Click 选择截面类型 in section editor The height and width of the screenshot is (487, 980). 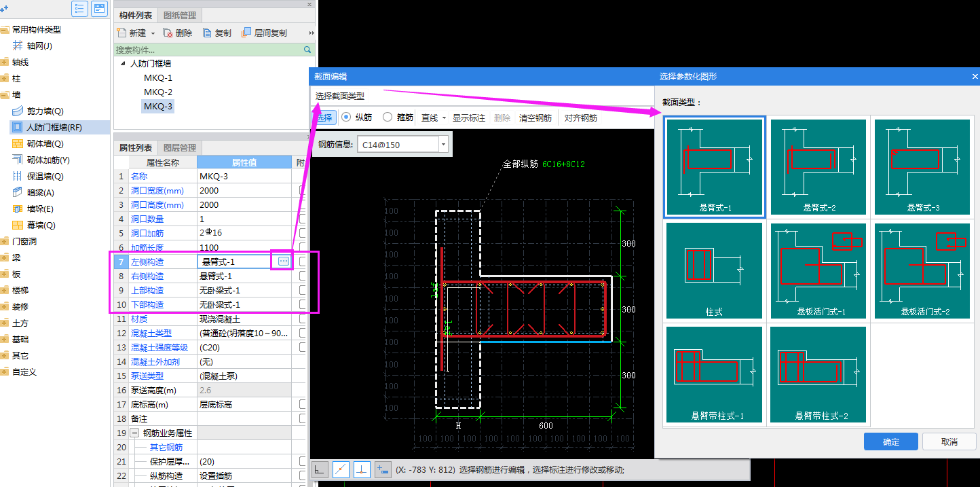[x=340, y=96]
